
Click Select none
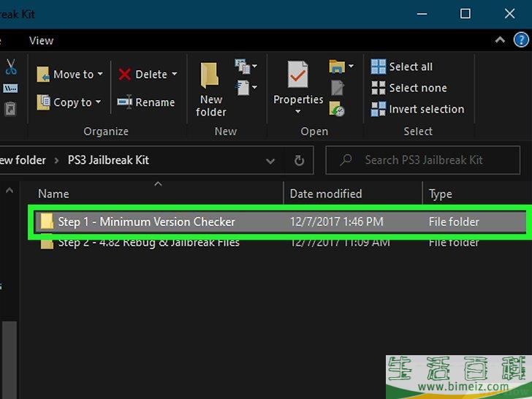(x=408, y=88)
